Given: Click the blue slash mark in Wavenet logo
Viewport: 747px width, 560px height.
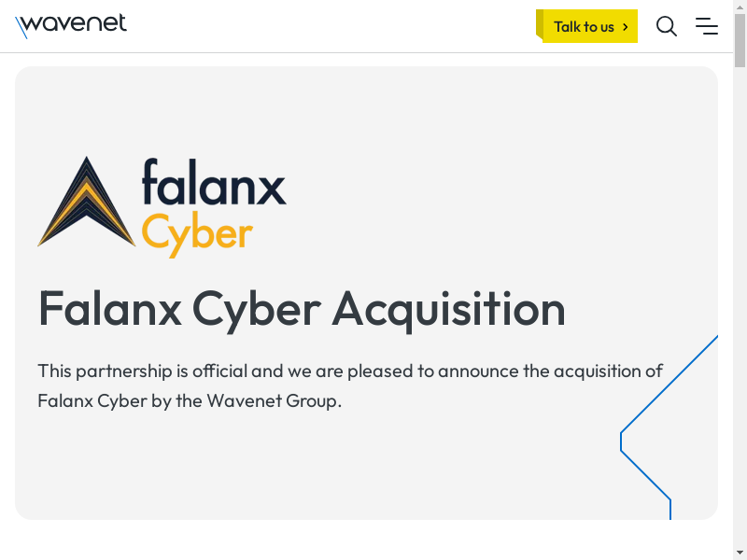Looking at the screenshot, I should pos(21,28).
